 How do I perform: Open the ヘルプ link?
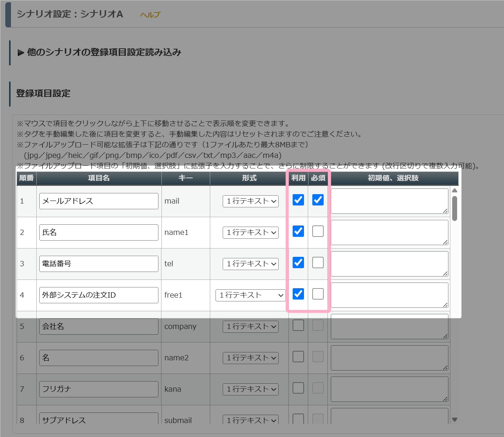(150, 15)
